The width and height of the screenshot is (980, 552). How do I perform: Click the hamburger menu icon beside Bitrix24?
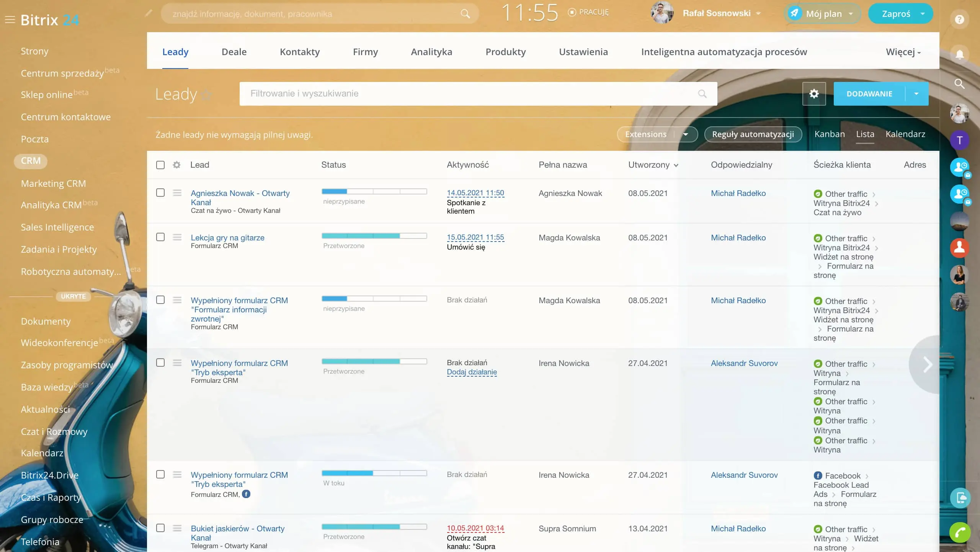(10, 20)
